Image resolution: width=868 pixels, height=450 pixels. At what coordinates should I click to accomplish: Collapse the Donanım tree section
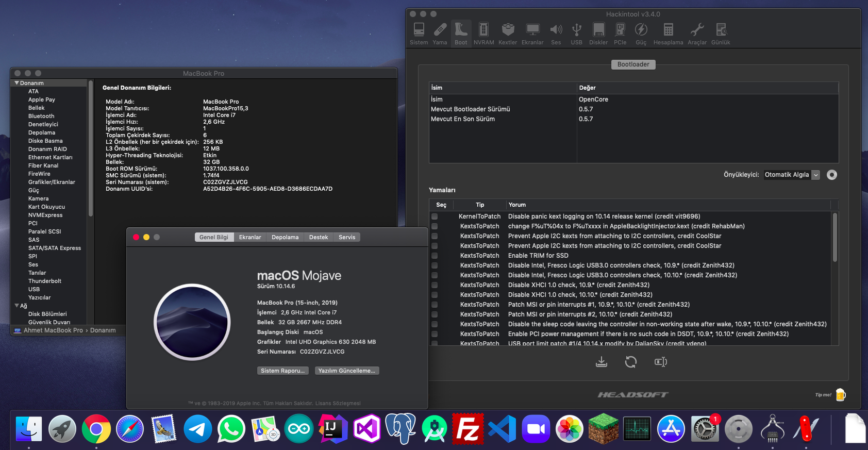tap(17, 83)
